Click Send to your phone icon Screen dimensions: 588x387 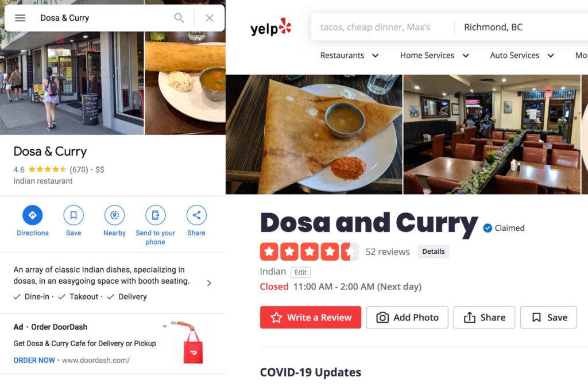(155, 215)
